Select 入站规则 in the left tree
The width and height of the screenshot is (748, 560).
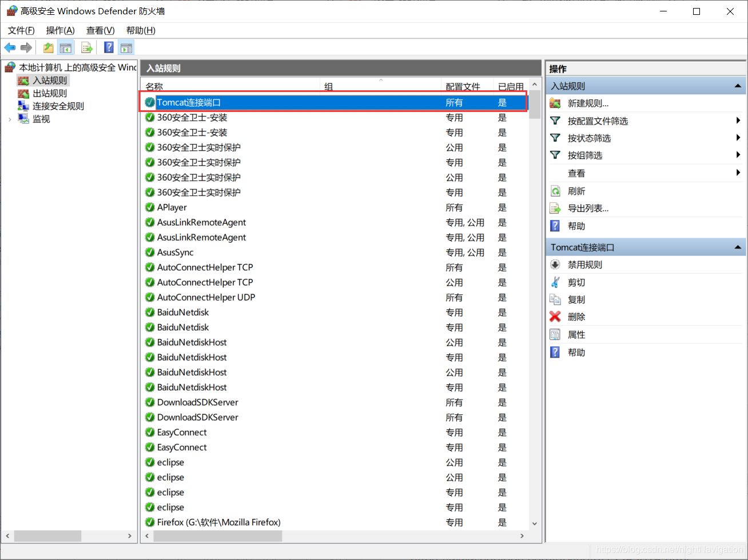(x=50, y=81)
